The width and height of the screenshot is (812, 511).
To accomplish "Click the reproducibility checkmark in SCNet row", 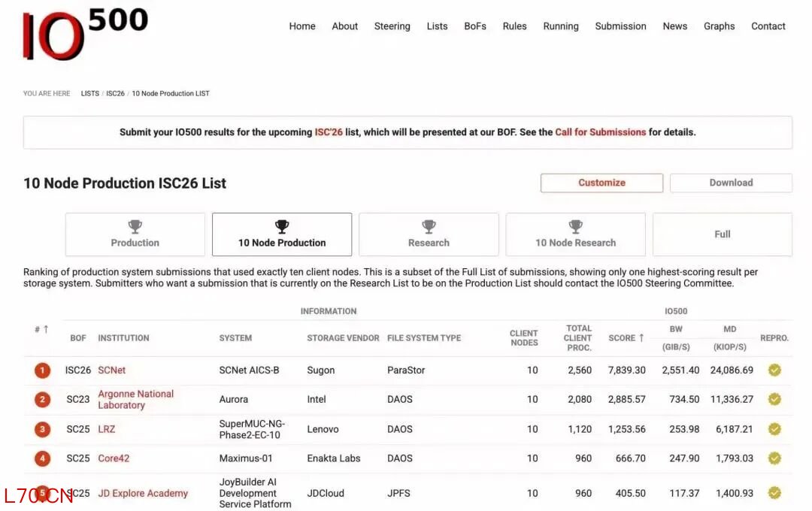I will (774, 370).
